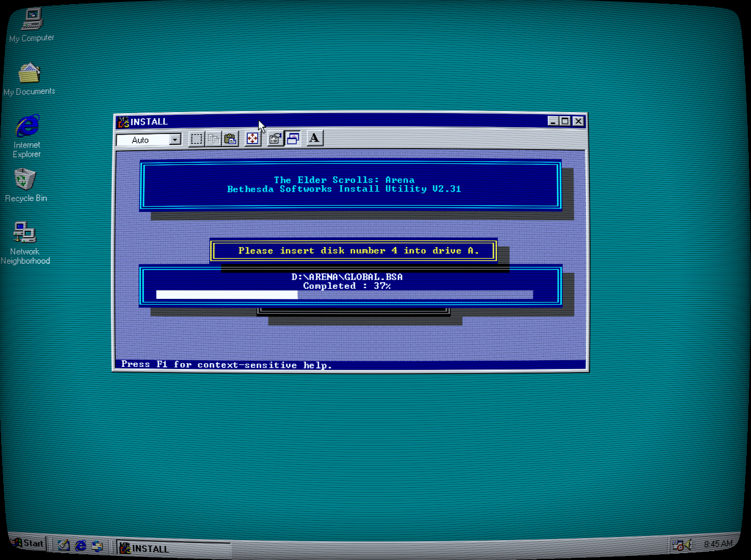The image size is (751, 560).
Task: Open the Start menu
Action: point(28,543)
